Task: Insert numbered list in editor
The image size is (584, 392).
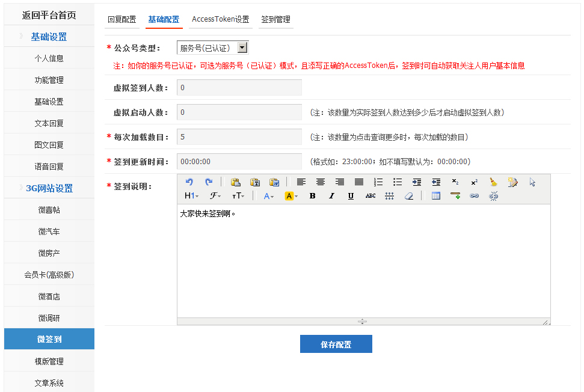Action: (x=378, y=182)
